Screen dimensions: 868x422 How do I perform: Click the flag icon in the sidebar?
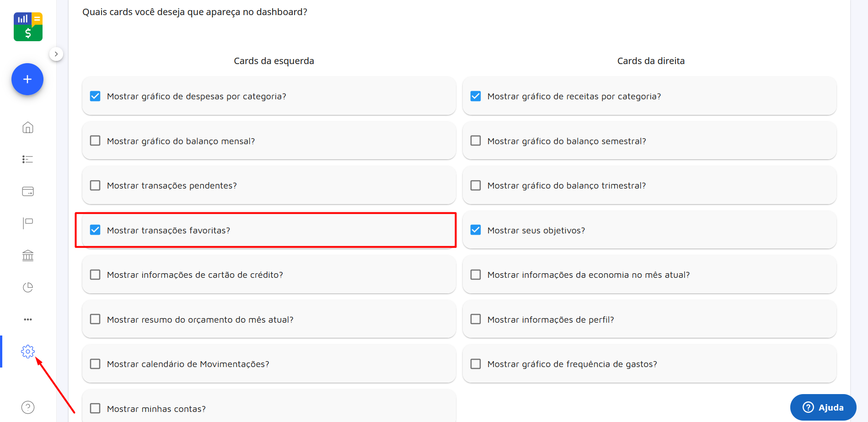(x=27, y=223)
